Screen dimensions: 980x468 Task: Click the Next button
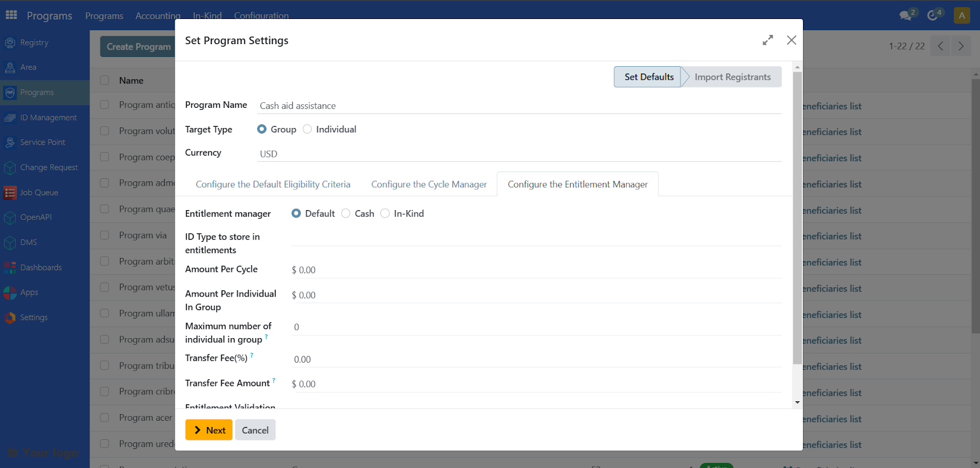coord(209,430)
